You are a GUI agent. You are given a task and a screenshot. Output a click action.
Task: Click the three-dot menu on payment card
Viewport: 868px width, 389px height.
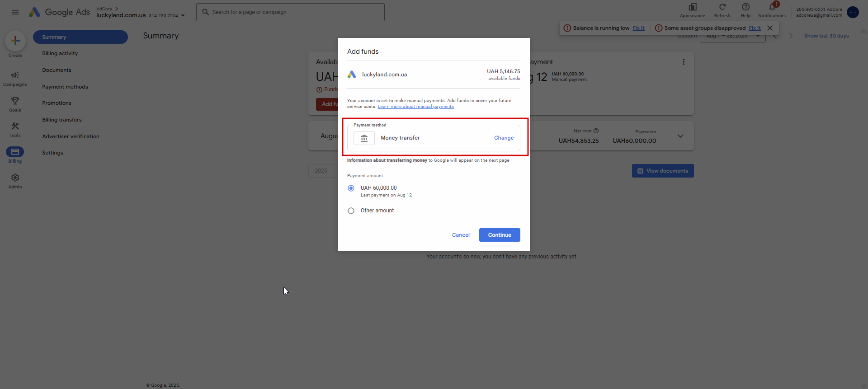[683, 62]
